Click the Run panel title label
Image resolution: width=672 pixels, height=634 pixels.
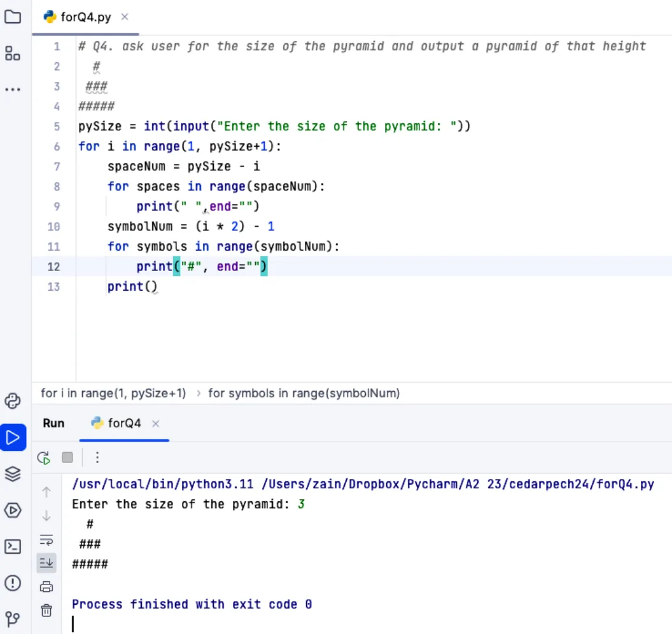point(53,424)
